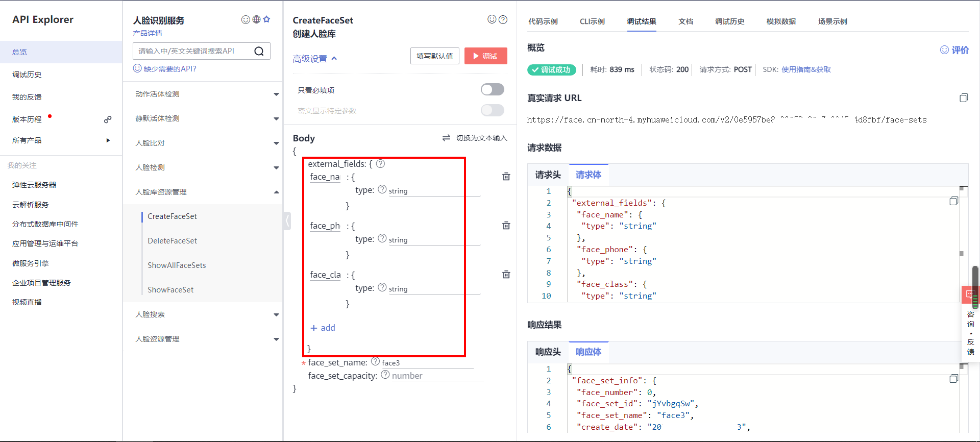This screenshot has width=980, height=442.
Task: Delete the face_cla field with trash icon
Action: 506,274
